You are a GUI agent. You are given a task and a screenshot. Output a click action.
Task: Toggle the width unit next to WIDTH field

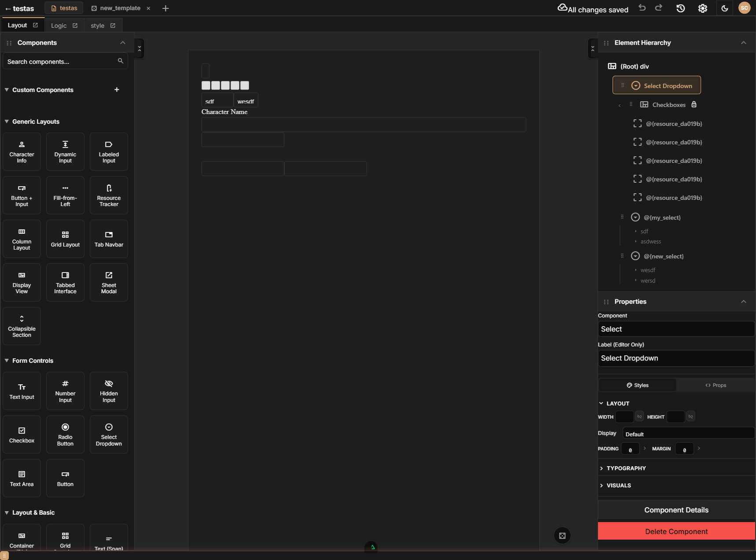[x=639, y=416]
